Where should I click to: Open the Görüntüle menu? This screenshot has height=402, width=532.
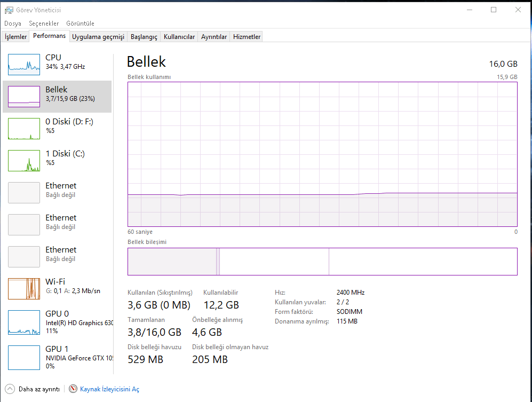(80, 23)
